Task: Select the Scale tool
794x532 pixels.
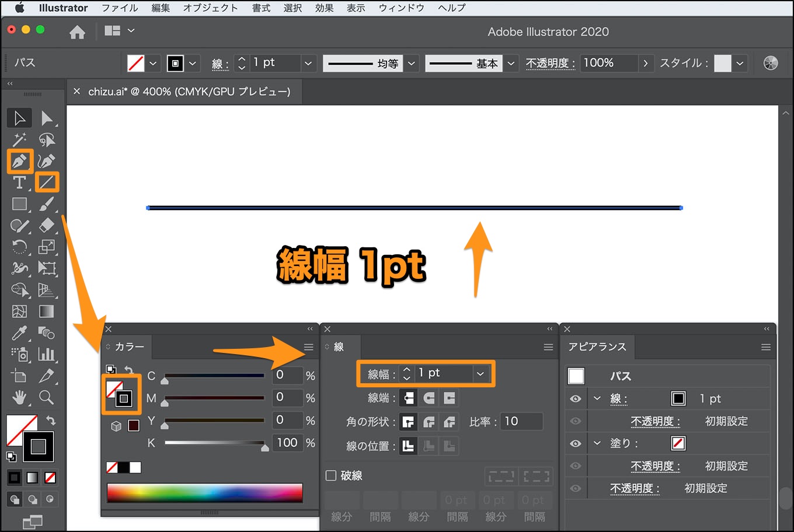Action: point(47,247)
